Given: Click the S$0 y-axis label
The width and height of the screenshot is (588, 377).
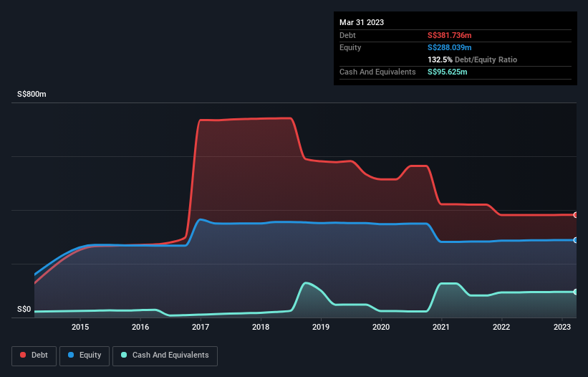Looking at the screenshot, I should tap(24, 309).
